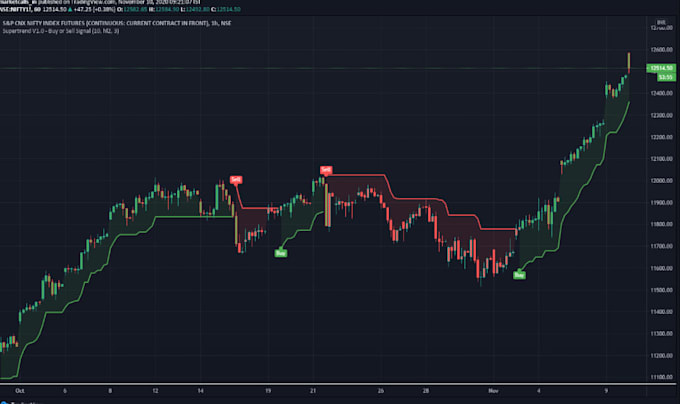Click the 11800.00 price axis label
Viewport: 680px width, 404px height.
click(661, 225)
